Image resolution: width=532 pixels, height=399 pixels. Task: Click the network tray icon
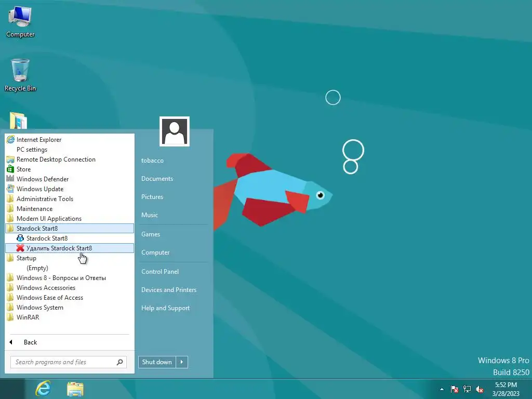467,389
